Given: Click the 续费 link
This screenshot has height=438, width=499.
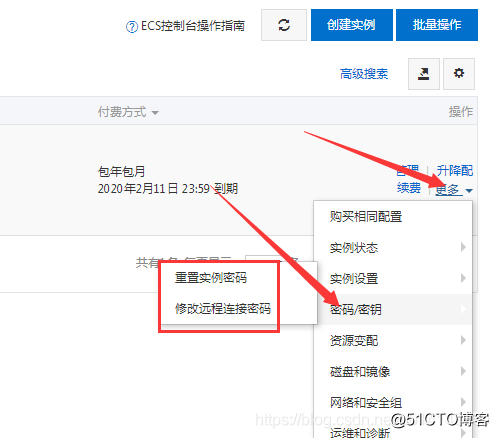Looking at the screenshot, I should [409, 188].
